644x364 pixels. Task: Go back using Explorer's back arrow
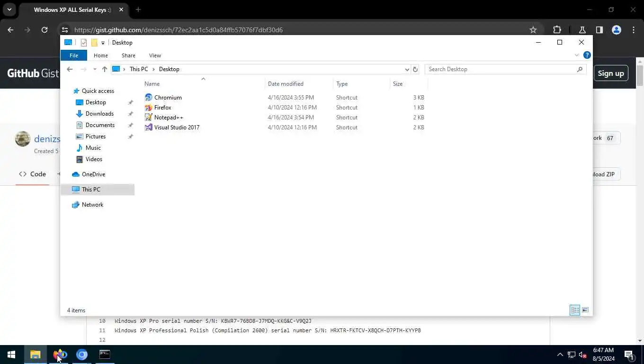tap(70, 69)
